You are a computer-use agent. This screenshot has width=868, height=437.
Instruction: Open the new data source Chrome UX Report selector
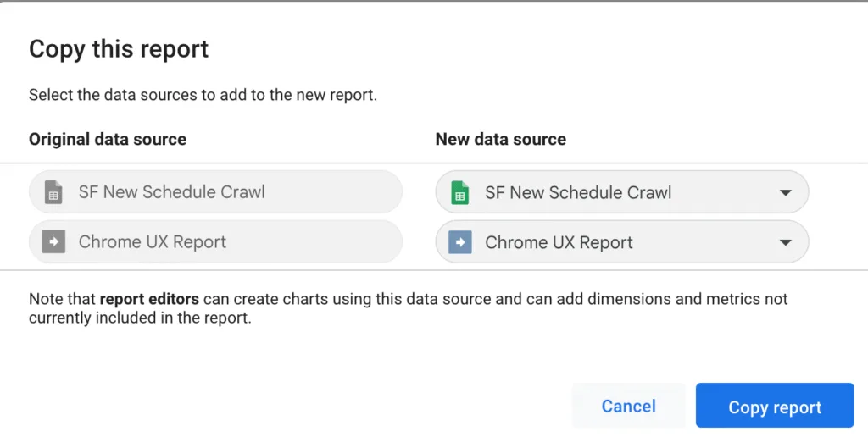pyautogui.click(x=621, y=242)
